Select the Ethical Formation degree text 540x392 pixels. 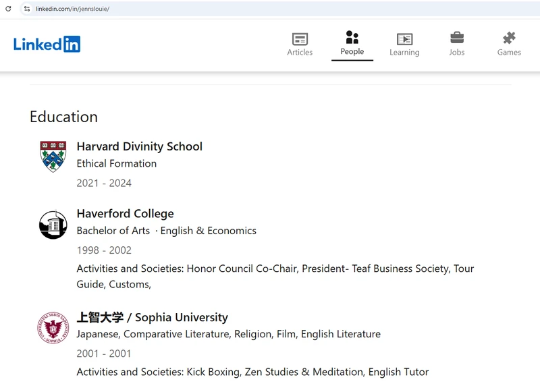(x=117, y=163)
